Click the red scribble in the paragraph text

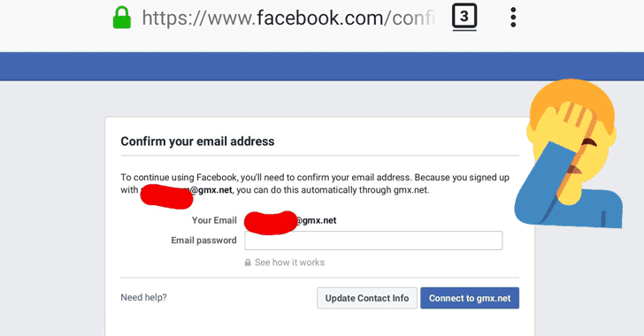166,196
